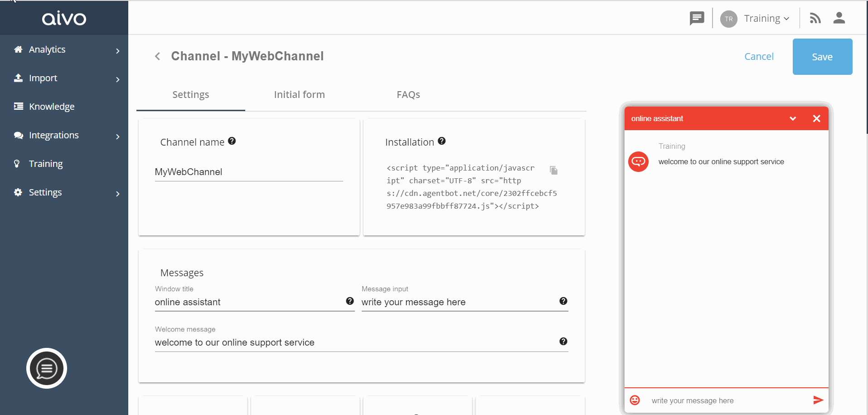The height and width of the screenshot is (415, 868).
Task: Switch to the FAQs tab
Action: [x=408, y=95]
